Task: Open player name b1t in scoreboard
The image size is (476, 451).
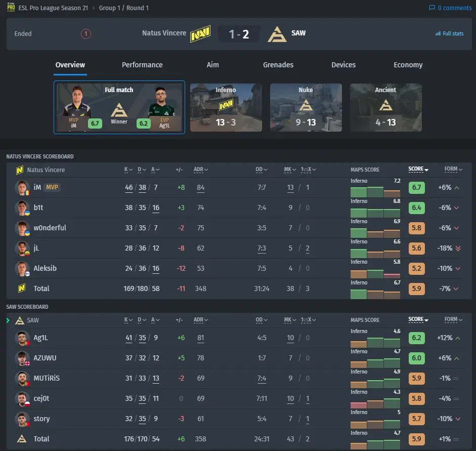Action: click(x=38, y=208)
